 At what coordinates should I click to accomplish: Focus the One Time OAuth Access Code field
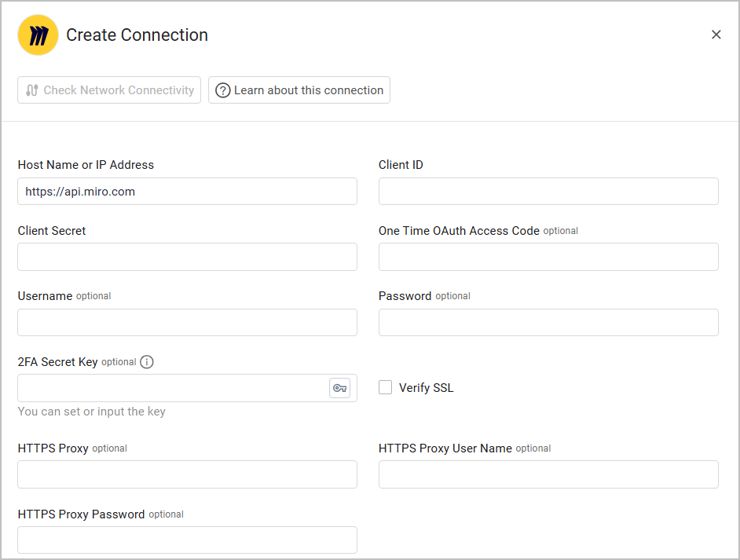[x=548, y=257]
